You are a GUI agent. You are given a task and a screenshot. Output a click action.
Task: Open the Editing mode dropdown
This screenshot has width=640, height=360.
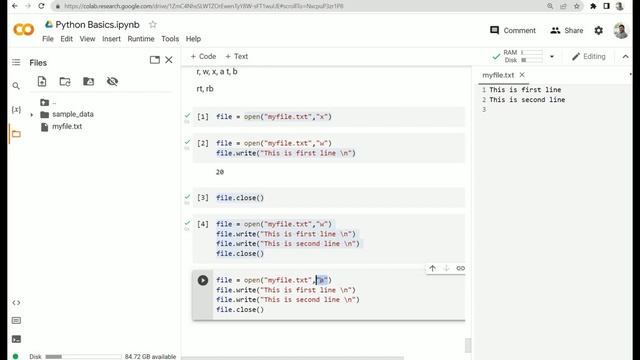tap(589, 57)
